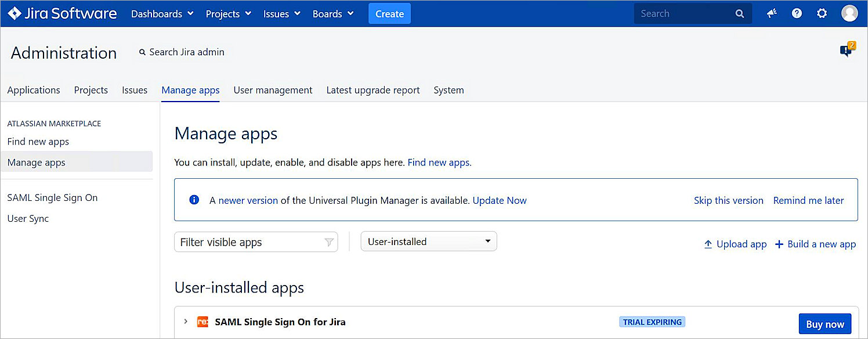Image resolution: width=868 pixels, height=339 pixels.
Task: Switch to the User management tab
Action: pos(273,90)
